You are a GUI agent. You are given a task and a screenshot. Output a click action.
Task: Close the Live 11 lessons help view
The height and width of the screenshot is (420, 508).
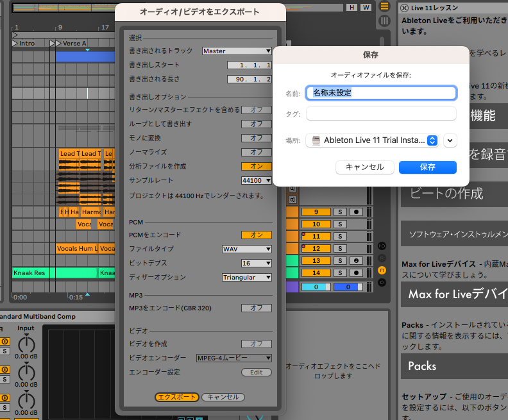pyautogui.click(x=404, y=8)
